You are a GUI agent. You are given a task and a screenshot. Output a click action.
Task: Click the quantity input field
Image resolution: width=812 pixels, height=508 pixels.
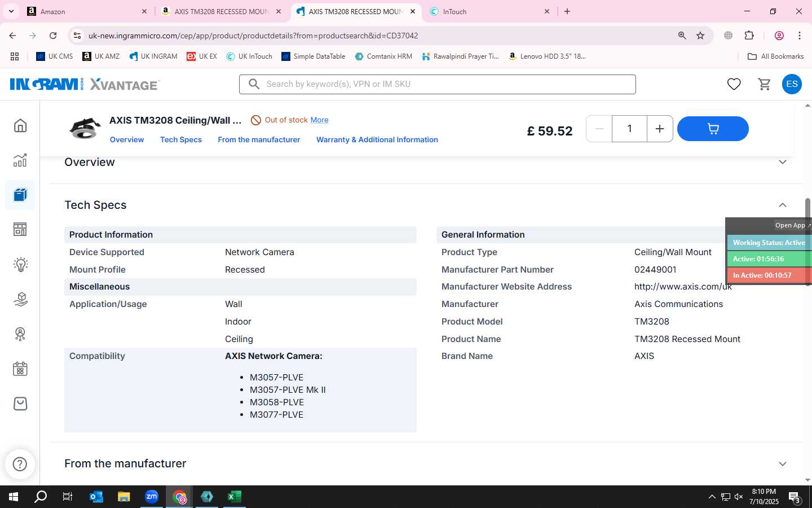click(629, 129)
